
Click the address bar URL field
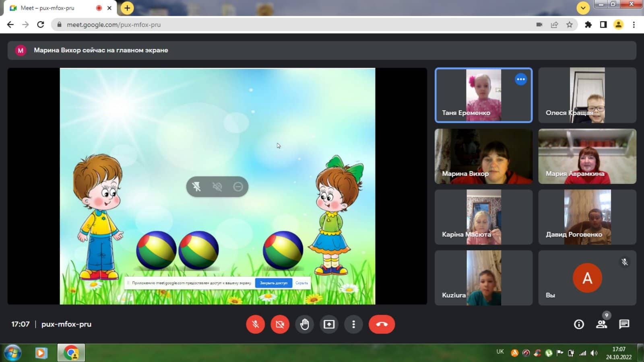click(282, 25)
